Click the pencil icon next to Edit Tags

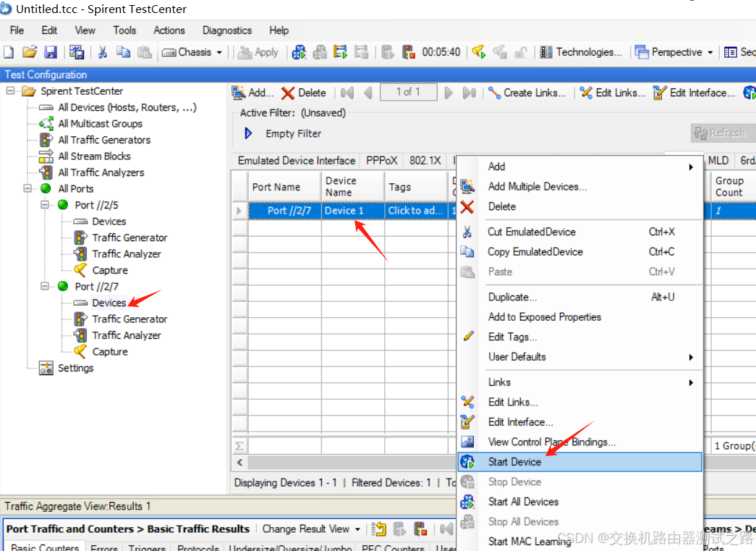coord(468,336)
